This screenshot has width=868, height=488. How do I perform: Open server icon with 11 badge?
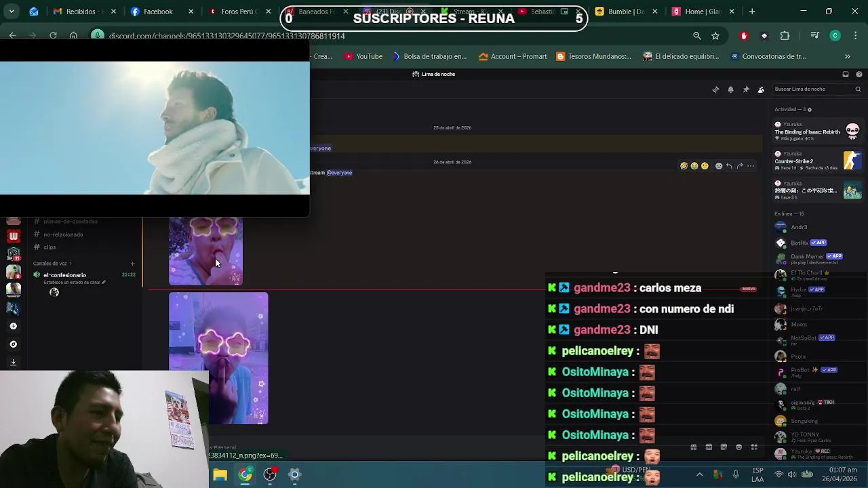(x=14, y=254)
